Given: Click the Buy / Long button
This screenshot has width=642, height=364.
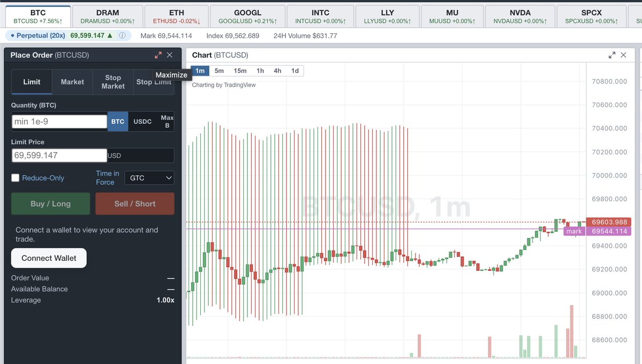Looking at the screenshot, I should point(50,204).
